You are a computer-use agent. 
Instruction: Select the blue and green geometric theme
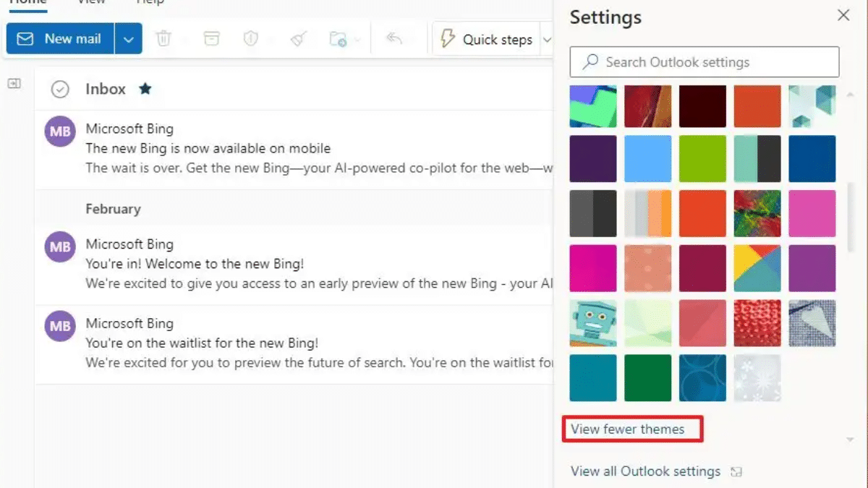pos(593,106)
